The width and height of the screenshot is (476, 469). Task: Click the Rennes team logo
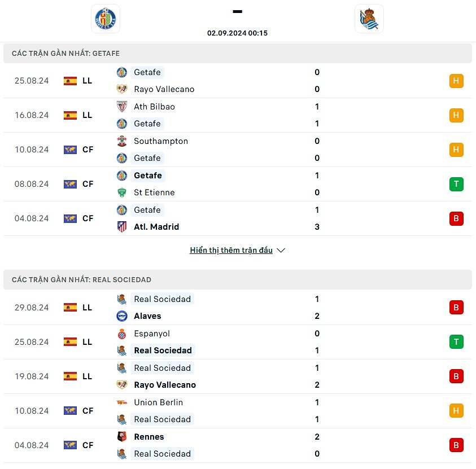[x=122, y=437]
